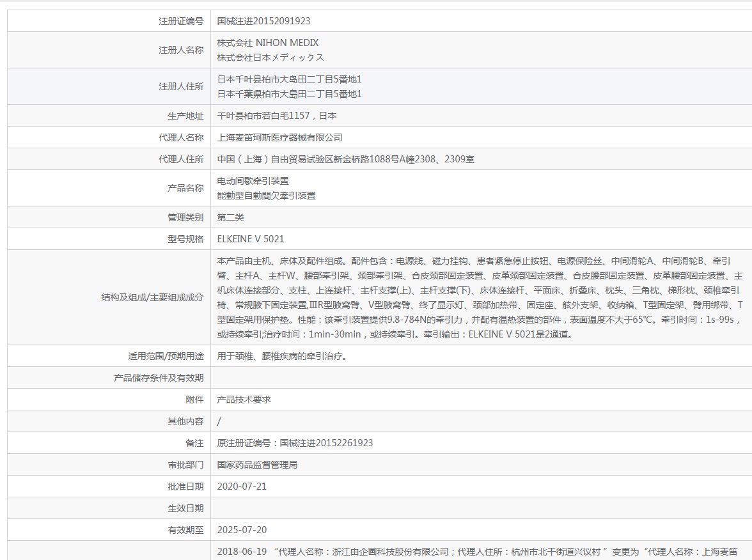Select the label 适用范围/预期用途
This screenshot has height=560, width=752.
click(166, 356)
